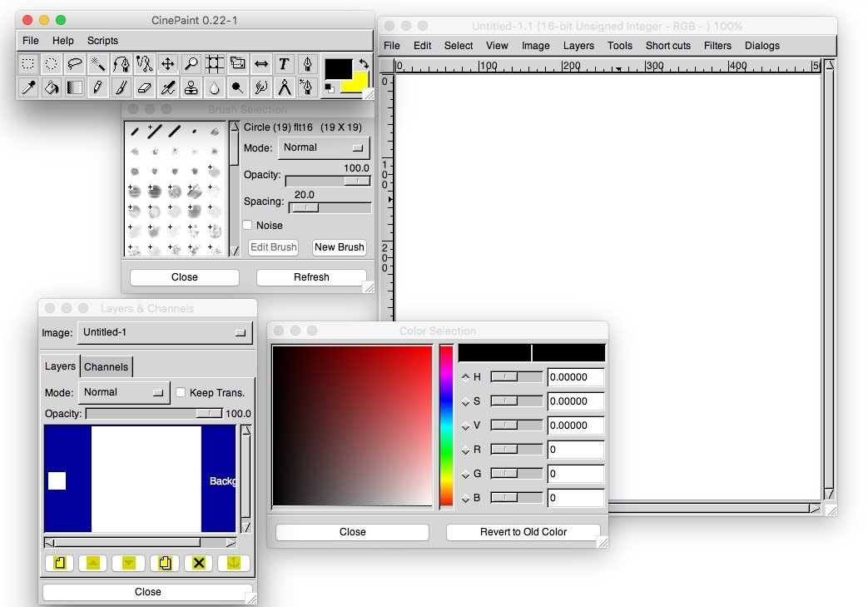Viewport: 868px width, 607px height.
Task: Click the R value input field
Action: 576,450
